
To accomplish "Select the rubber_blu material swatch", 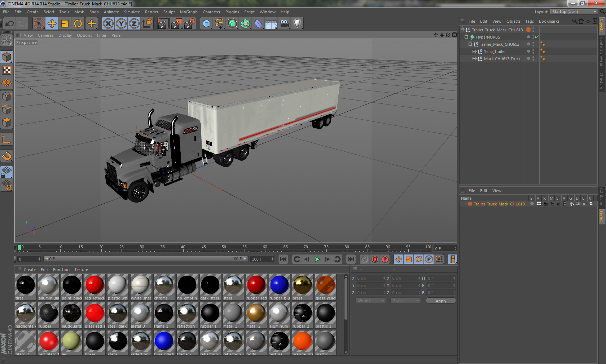I will point(280,287).
